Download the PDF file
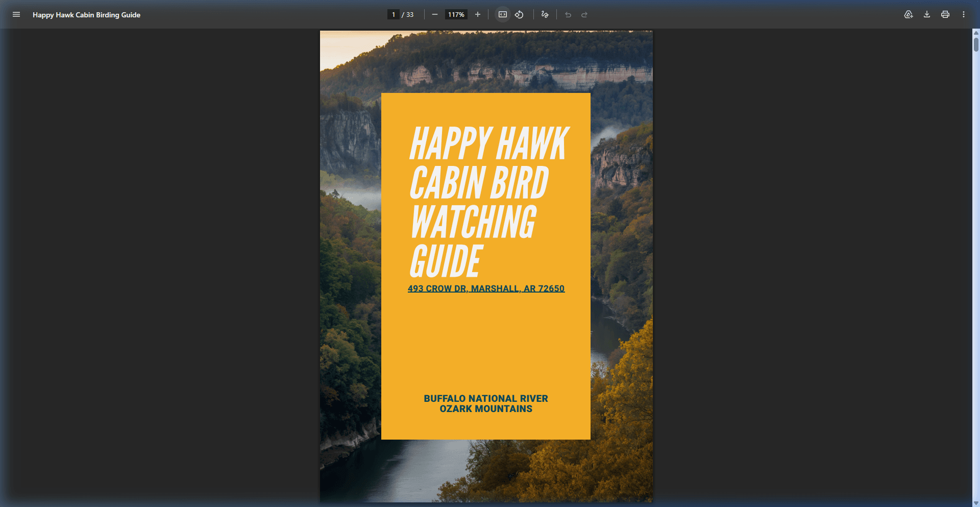980x507 pixels. pyautogui.click(x=927, y=14)
